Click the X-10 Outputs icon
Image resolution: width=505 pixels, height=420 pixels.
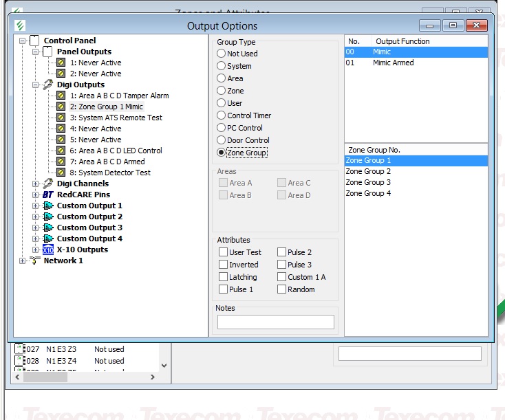click(x=47, y=250)
